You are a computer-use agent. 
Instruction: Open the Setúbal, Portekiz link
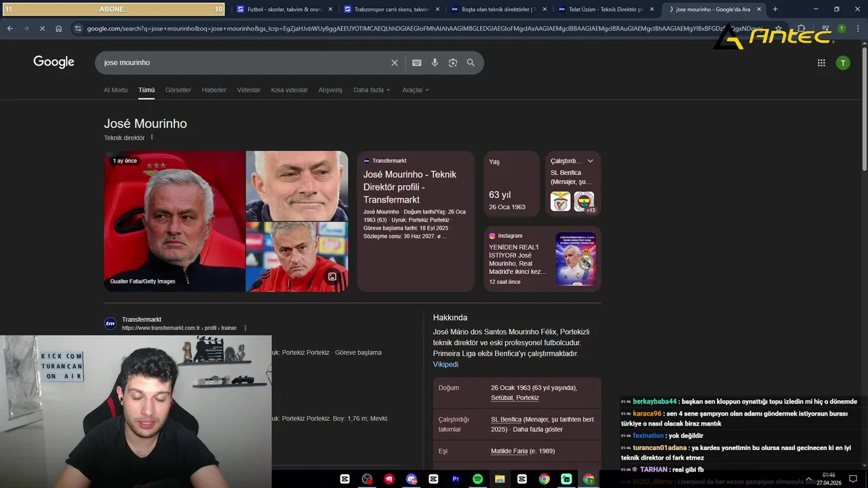pyautogui.click(x=515, y=398)
